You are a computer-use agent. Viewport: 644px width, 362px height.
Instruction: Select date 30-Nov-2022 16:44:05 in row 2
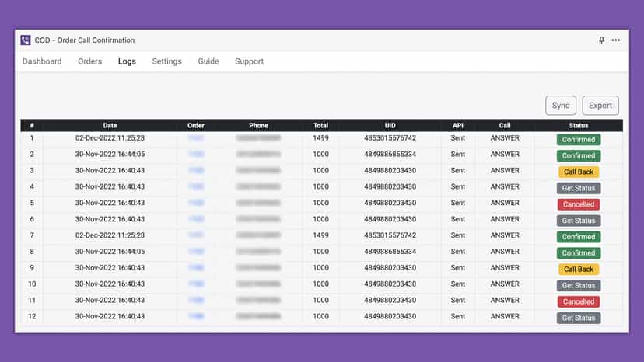(x=110, y=155)
